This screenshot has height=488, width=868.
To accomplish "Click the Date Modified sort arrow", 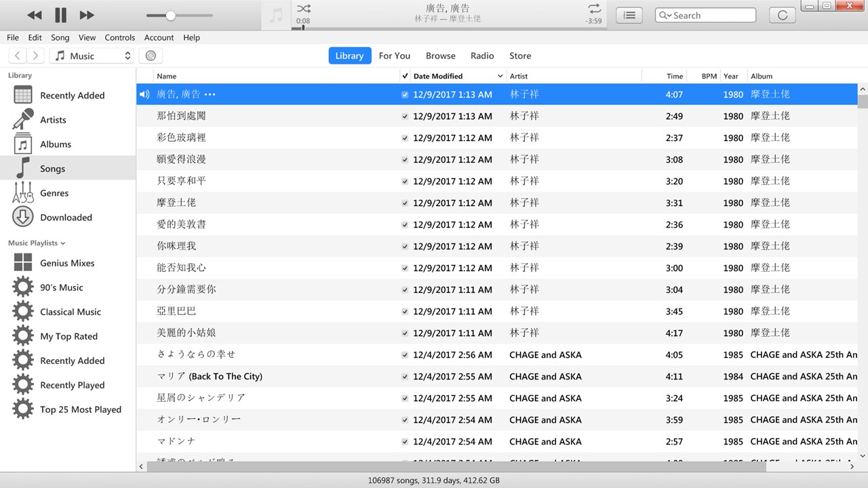I will point(500,76).
